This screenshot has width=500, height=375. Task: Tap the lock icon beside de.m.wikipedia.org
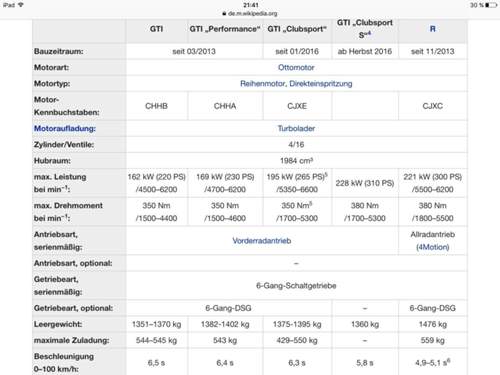coord(224,14)
